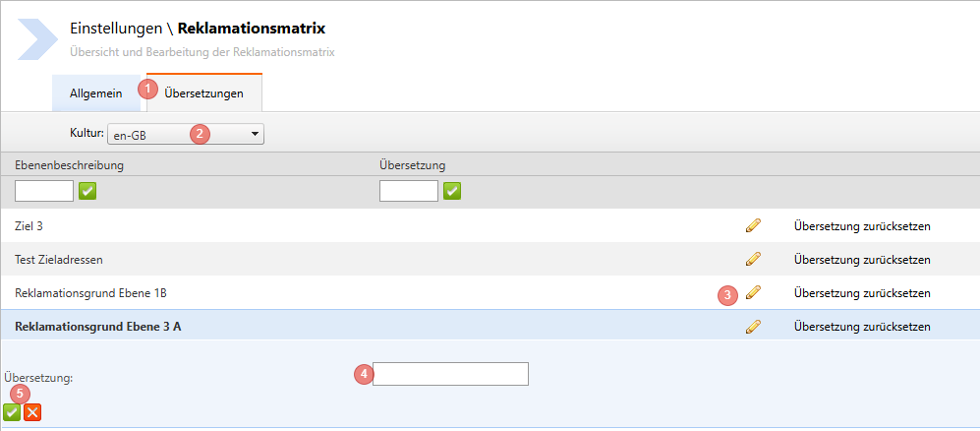Edit Reklamationsgrund Ebene 3 A via pencil
980x431 pixels.
pos(754,327)
